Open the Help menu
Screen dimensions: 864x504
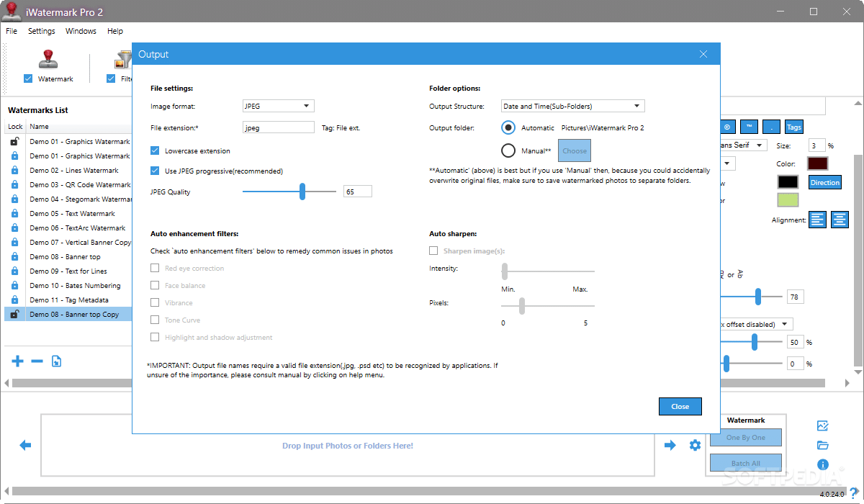(x=115, y=31)
